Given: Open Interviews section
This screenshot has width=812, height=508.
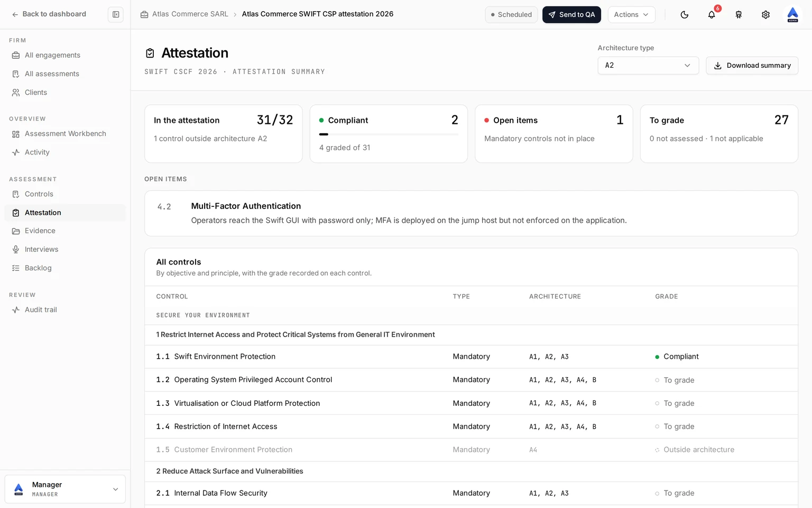Looking at the screenshot, I should 65,249.
